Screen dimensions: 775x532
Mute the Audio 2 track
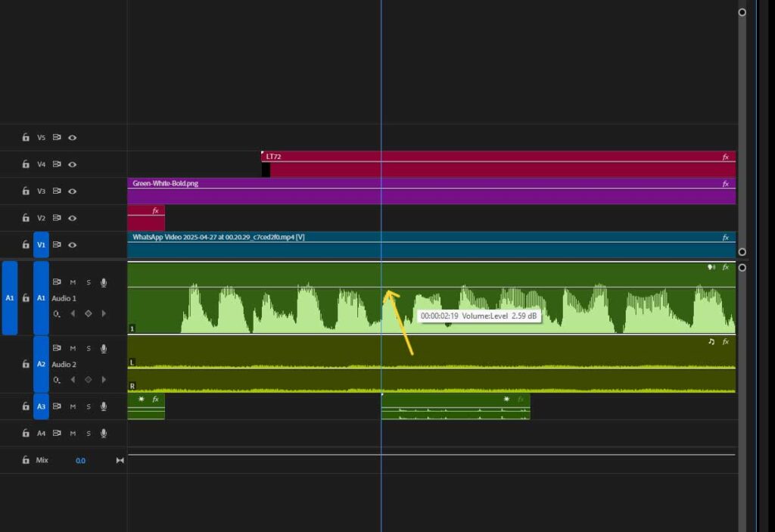click(73, 348)
